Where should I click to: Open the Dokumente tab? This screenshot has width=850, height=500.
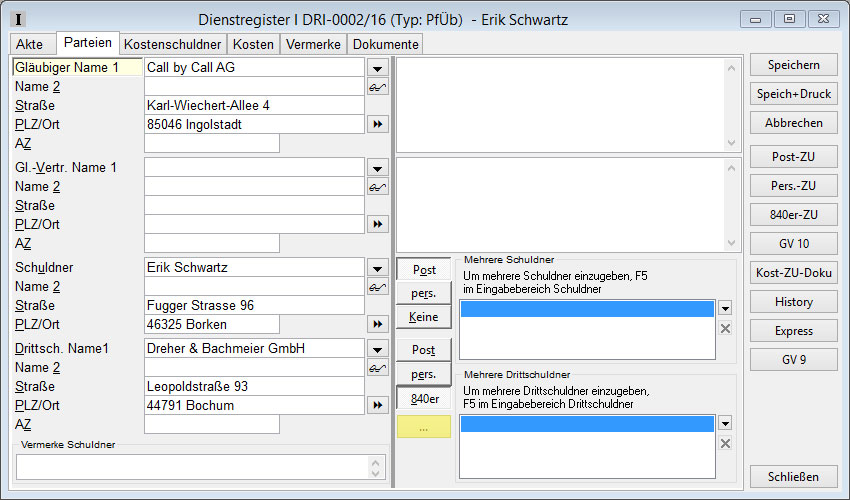click(385, 44)
